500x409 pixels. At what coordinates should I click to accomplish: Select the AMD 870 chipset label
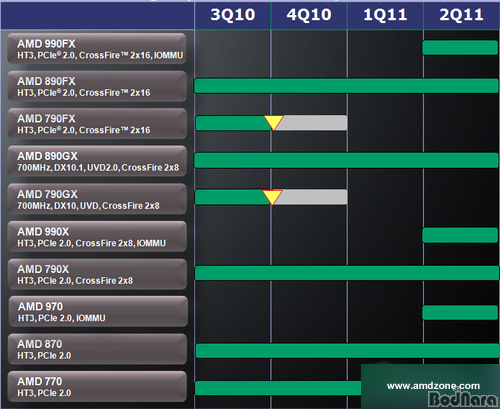(x=97, y=349)
